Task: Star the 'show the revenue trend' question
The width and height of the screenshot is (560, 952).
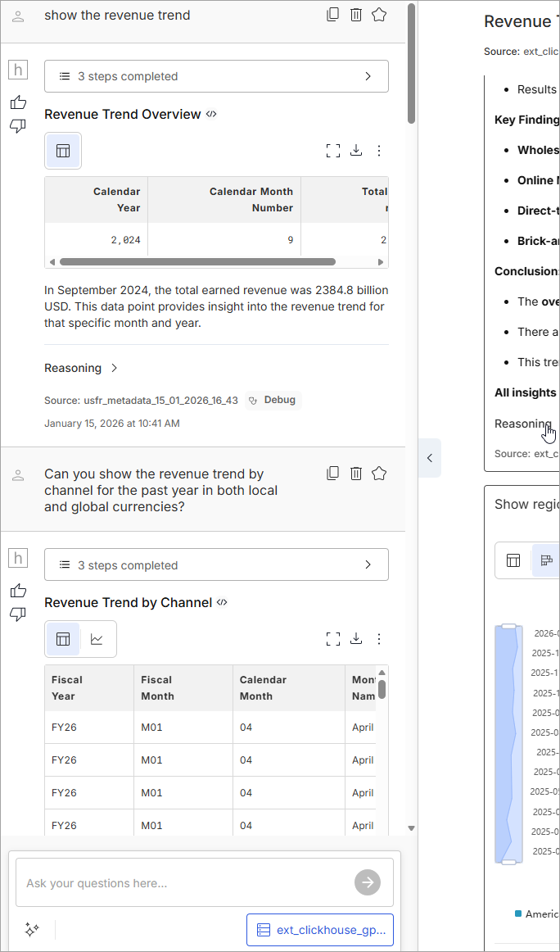Action: click(x=379, y=15)
